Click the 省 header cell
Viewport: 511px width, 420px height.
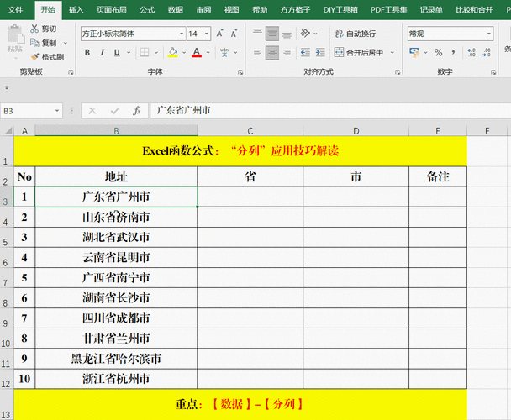[250, 177]
